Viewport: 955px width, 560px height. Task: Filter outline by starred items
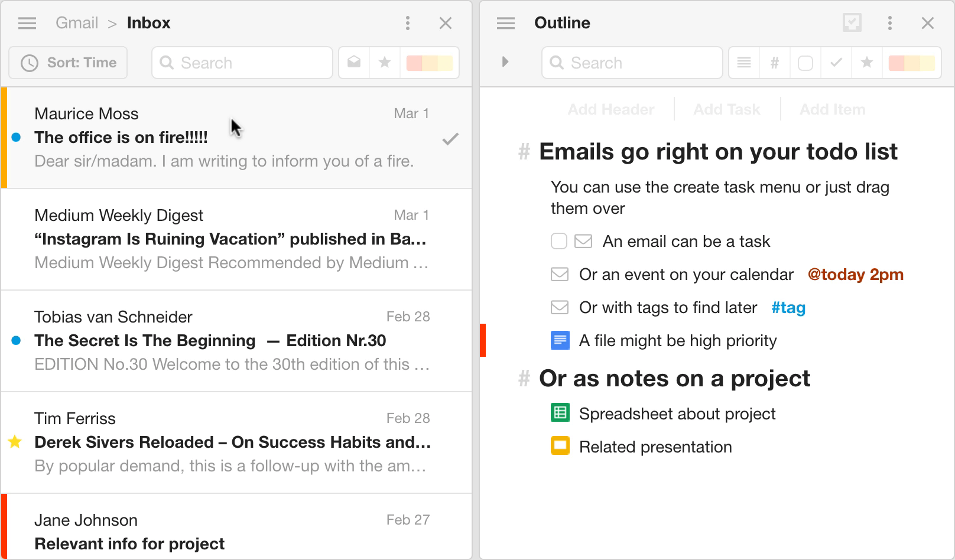click(867, 63)
